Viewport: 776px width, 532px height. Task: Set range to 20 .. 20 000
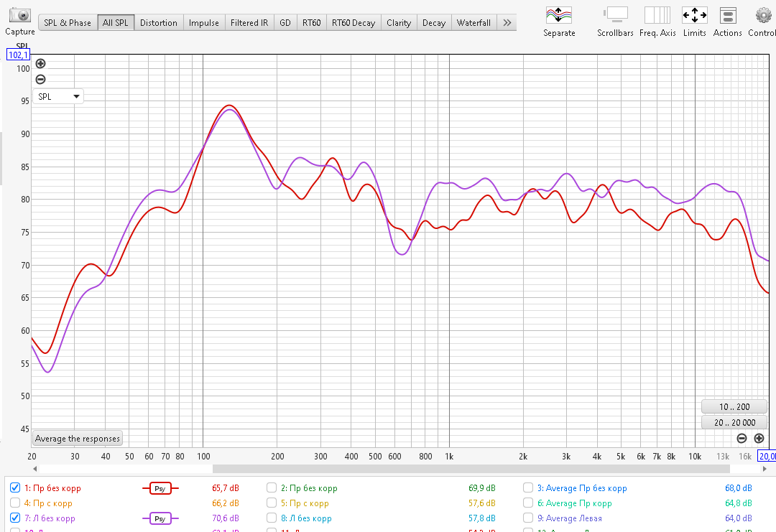734,423
